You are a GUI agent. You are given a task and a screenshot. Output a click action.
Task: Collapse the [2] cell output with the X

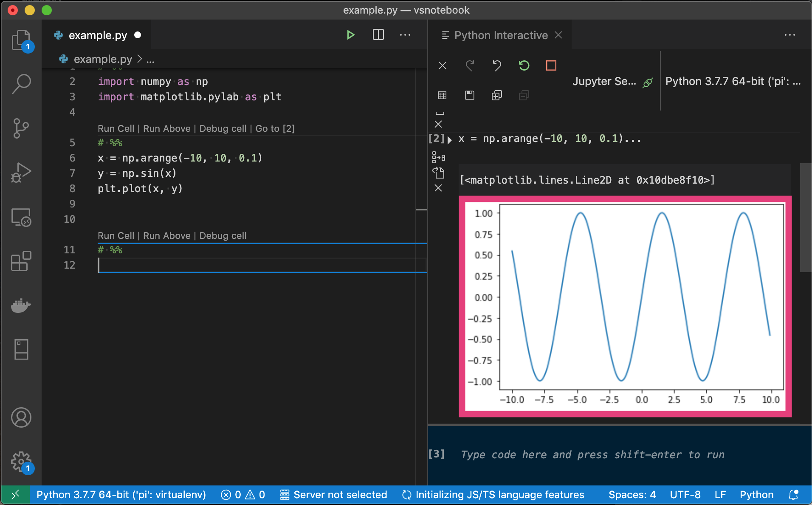pos(439,188)
